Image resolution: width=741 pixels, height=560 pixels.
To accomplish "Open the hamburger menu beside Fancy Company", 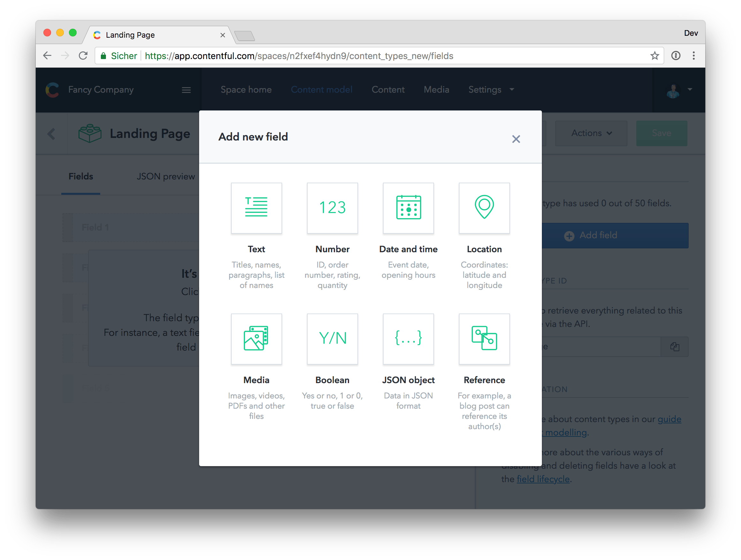I will coord(186,90).
